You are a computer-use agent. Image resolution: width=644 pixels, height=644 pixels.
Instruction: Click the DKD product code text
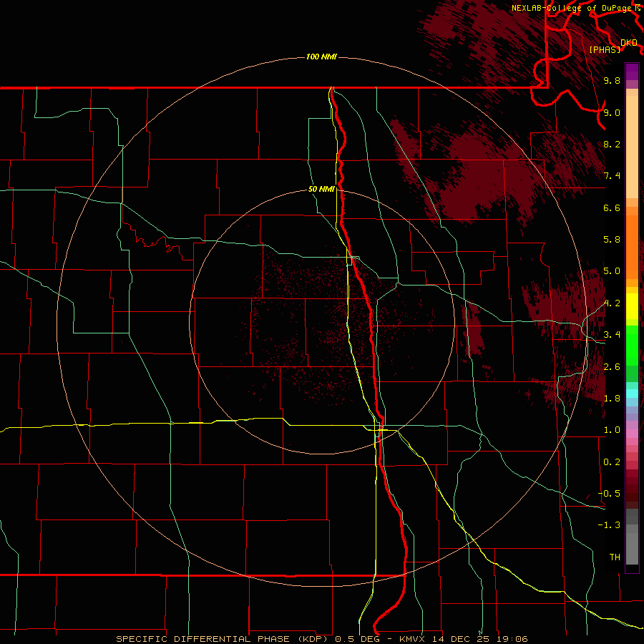(x=628, y=42)
